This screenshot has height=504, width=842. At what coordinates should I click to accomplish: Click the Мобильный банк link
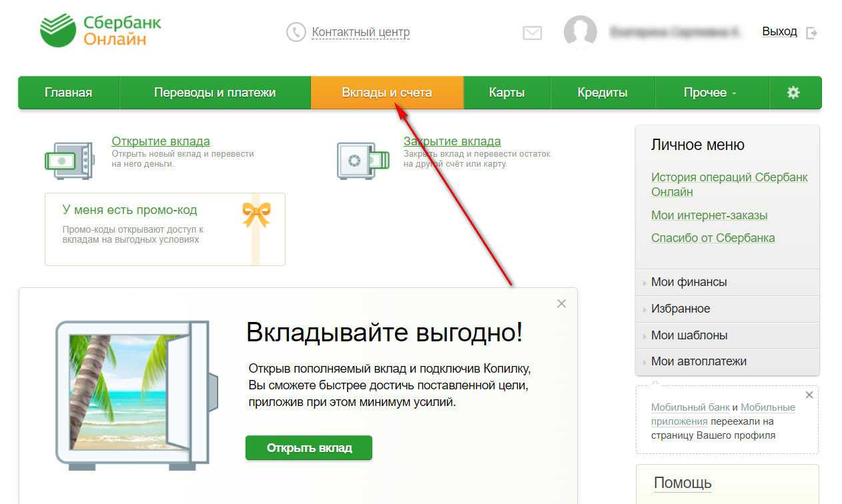tap(691, 407)
